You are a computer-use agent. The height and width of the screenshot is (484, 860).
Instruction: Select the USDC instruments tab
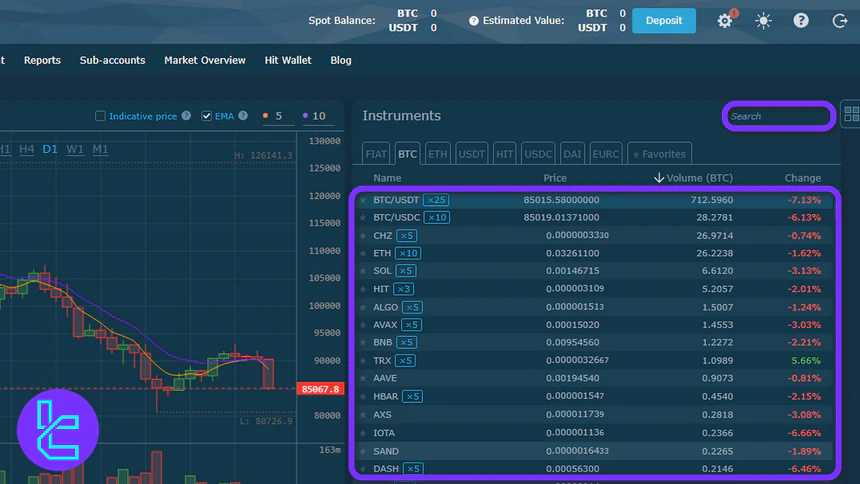[538, 154]
